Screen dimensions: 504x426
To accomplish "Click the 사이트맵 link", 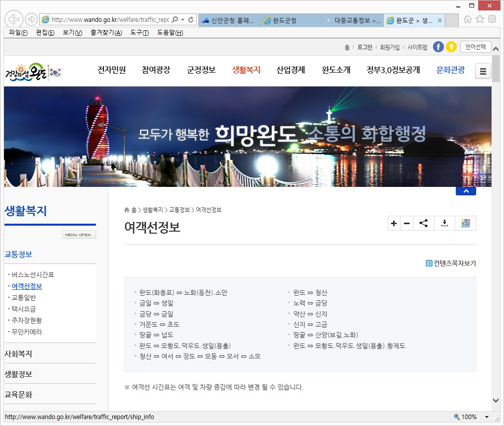I will point(417,47).
